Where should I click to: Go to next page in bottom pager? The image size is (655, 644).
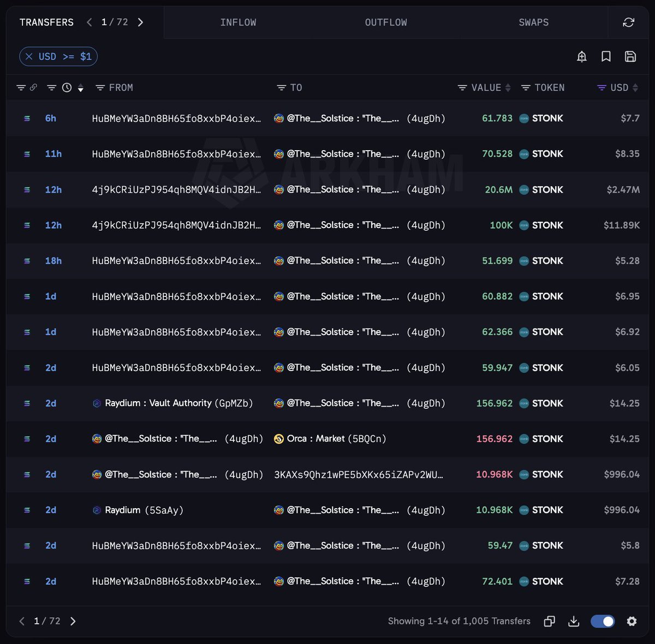pyautogui.click(x=73, y=621)
